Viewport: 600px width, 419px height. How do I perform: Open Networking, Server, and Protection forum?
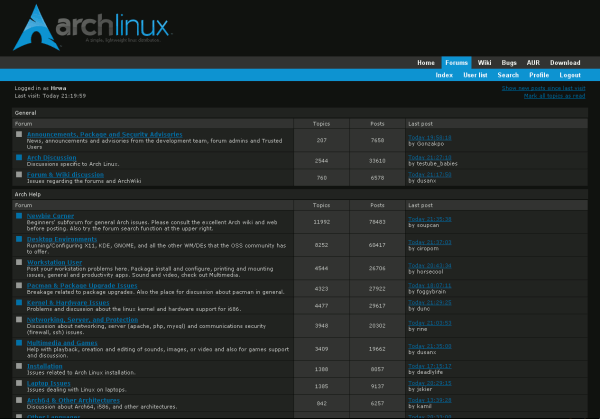coord(82,320)
